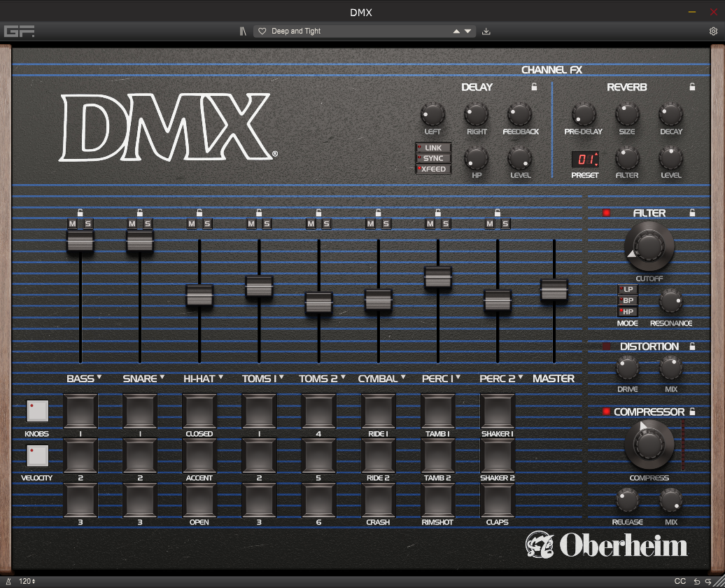Toggle the Compressor section lock icon
725x588 pixels.
[692, 412]
